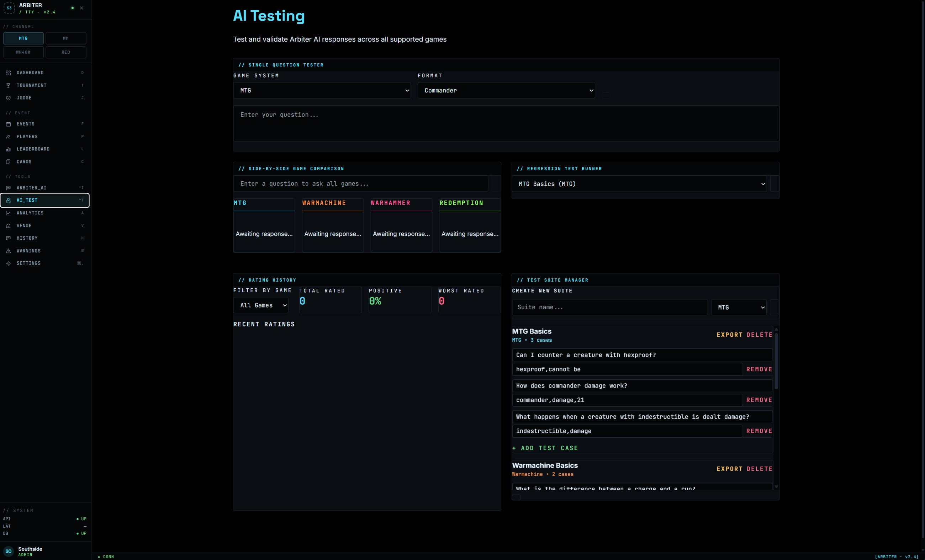Image resolution: width=925 pixels, height=560 pixels.
Task: Click the Warnings triangle icon
Action: (x=8, y=251)
